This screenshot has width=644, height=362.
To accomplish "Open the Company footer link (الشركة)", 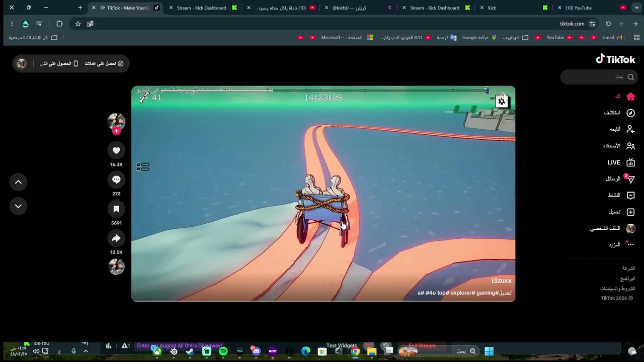I will (x=628, y=268).
